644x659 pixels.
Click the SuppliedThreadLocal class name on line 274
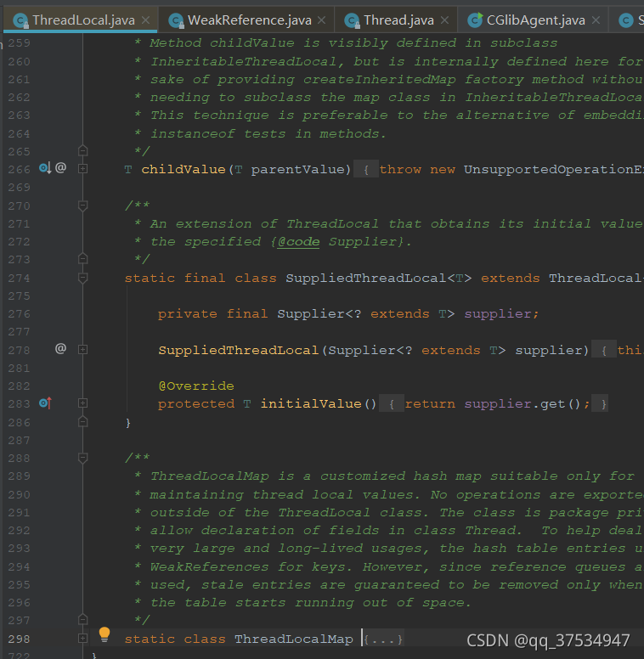[x=365, y=278]
